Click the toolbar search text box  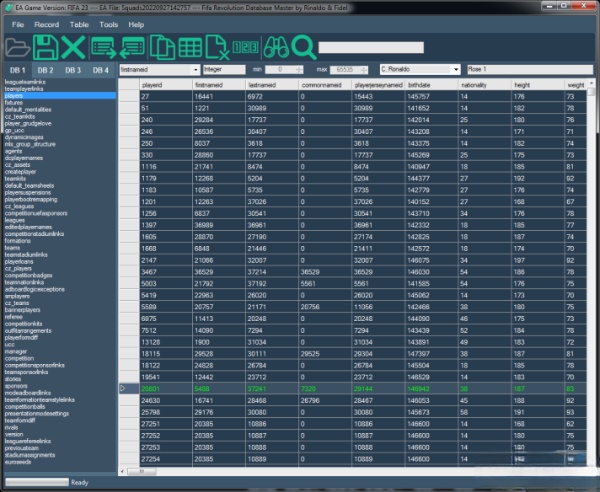[x=371, y=47]
